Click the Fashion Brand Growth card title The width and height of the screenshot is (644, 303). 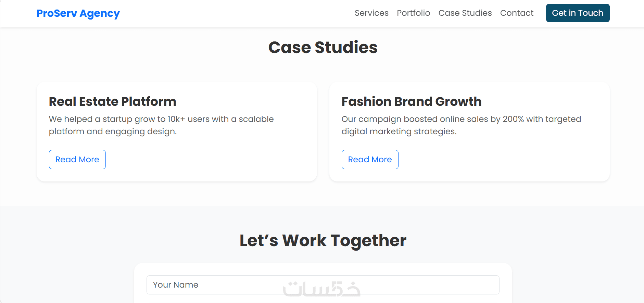pos(411,102)
